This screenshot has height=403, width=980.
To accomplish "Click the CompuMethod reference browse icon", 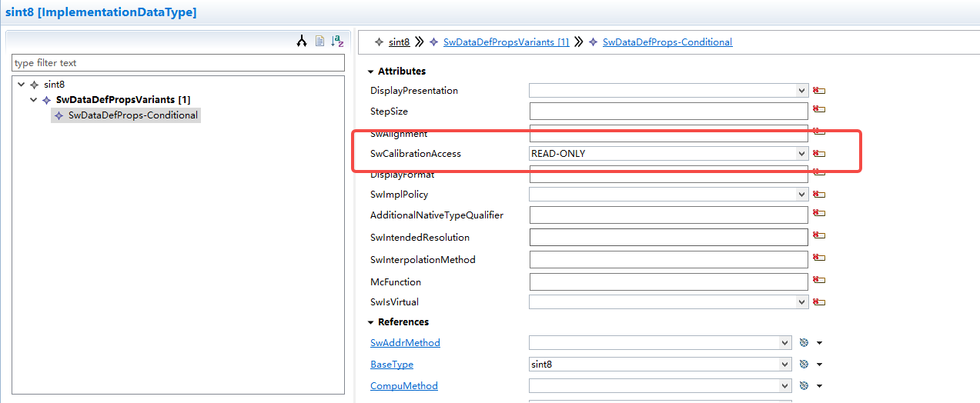I will [804, 386].
